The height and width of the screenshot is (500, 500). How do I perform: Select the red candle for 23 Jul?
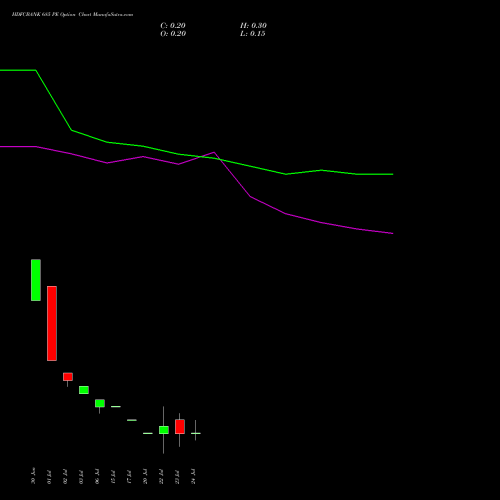click(x=180, y=427)
